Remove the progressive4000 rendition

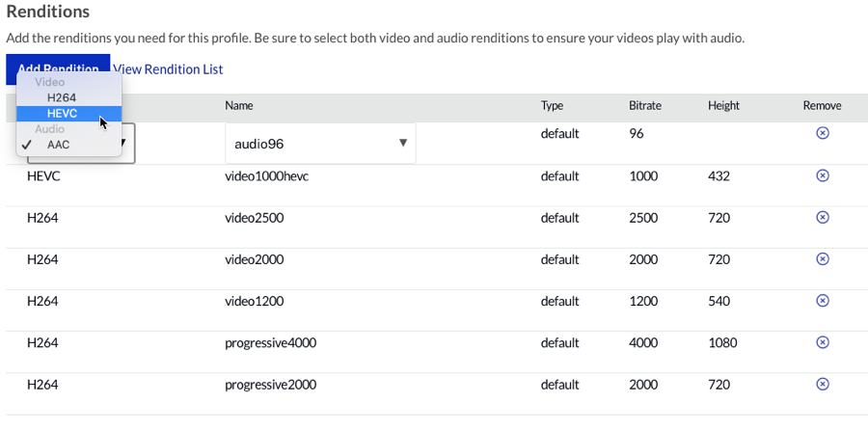(822, 342)
